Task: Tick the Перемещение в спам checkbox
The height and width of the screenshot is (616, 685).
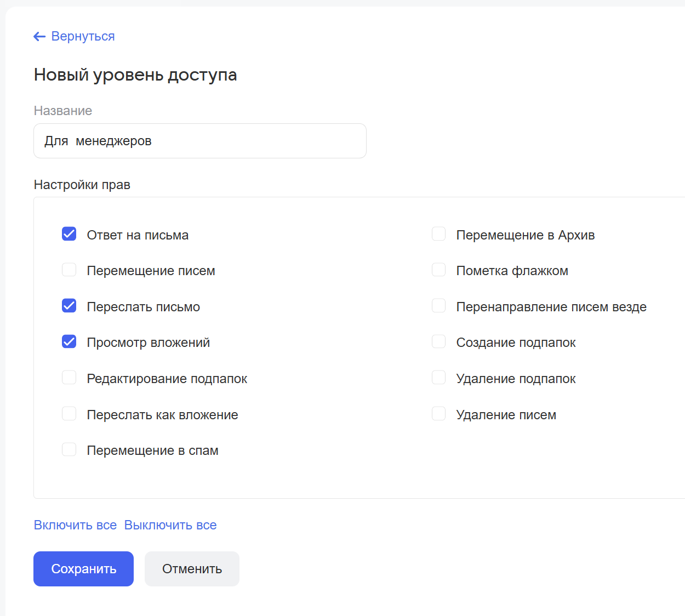Action: pyautogui.click(x=69, y=450)
